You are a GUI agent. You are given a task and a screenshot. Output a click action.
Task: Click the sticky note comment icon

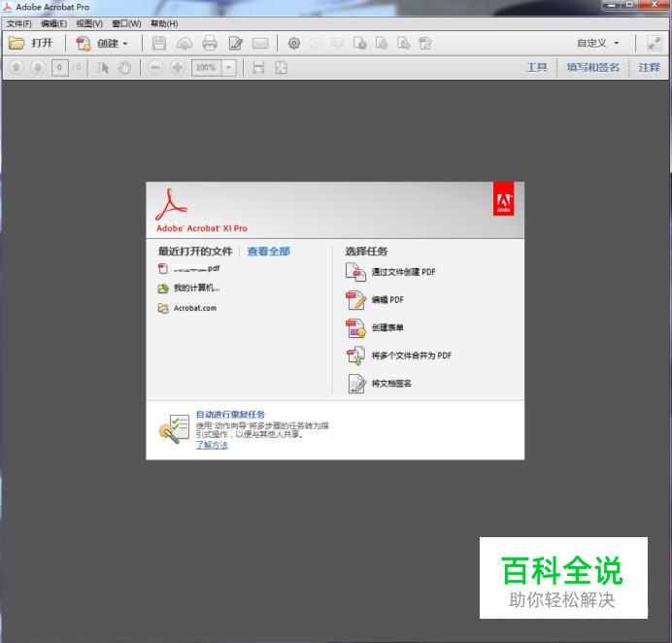tap(316, 44)
